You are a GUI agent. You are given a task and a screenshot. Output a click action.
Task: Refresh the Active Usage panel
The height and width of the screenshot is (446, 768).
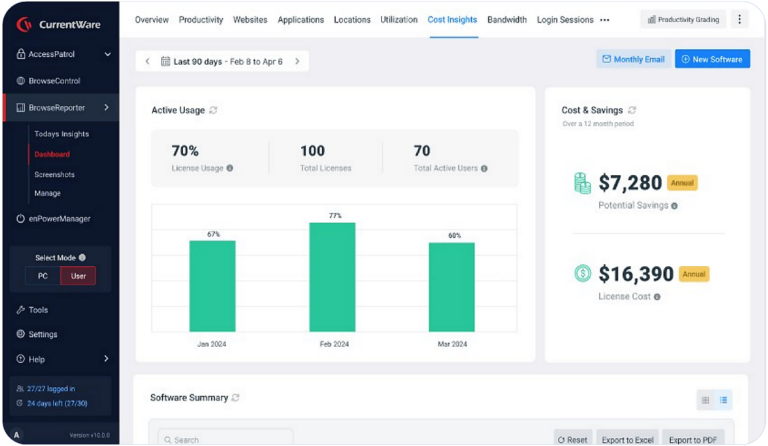click(x=213, y=110)
